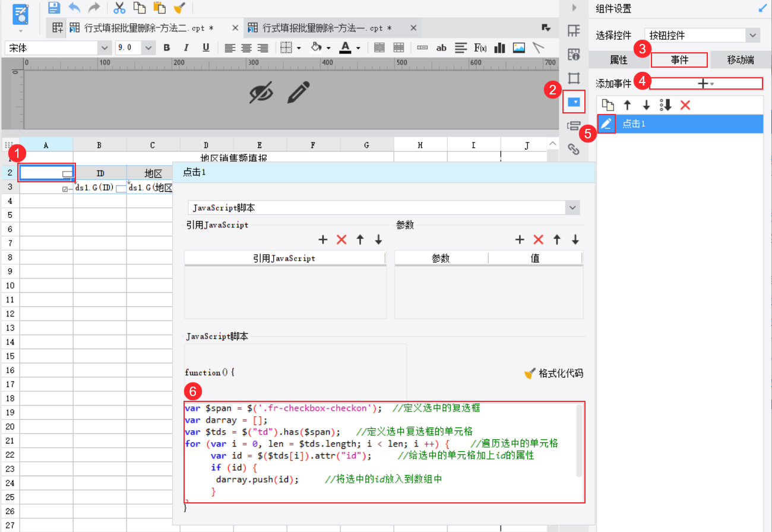
Task: Copy the selected event in event list
Action: coord(608,105)
